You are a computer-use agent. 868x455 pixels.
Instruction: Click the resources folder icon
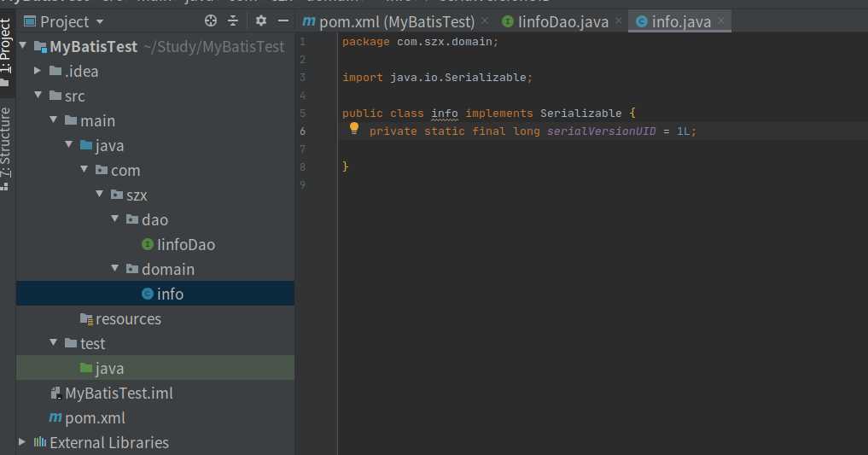(86, 318)
